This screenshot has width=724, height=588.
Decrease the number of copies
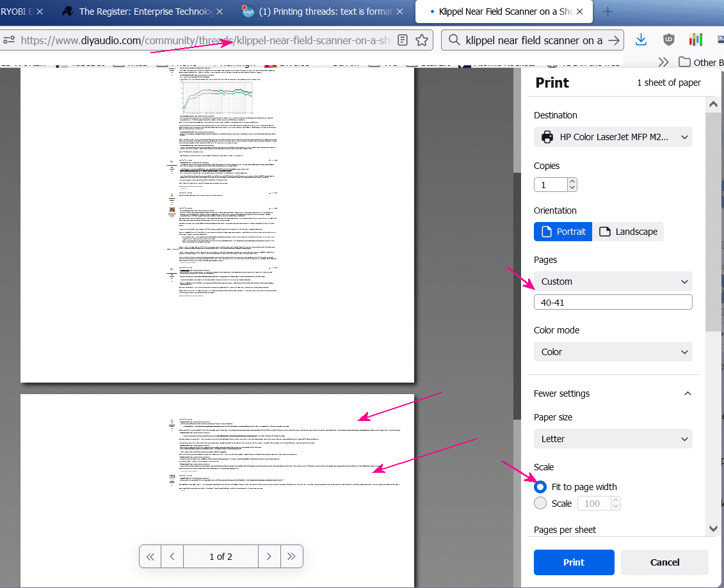pyautogui.click(x=572, y=188)
